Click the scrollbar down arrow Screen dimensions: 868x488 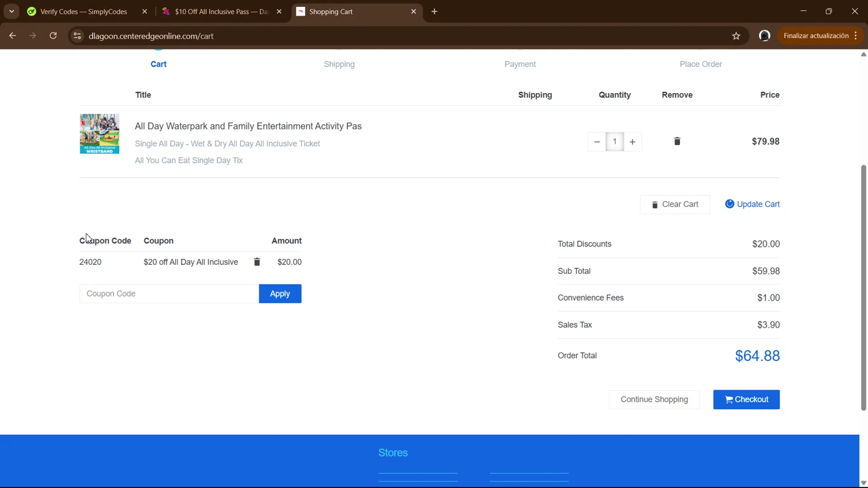point(863,483)
